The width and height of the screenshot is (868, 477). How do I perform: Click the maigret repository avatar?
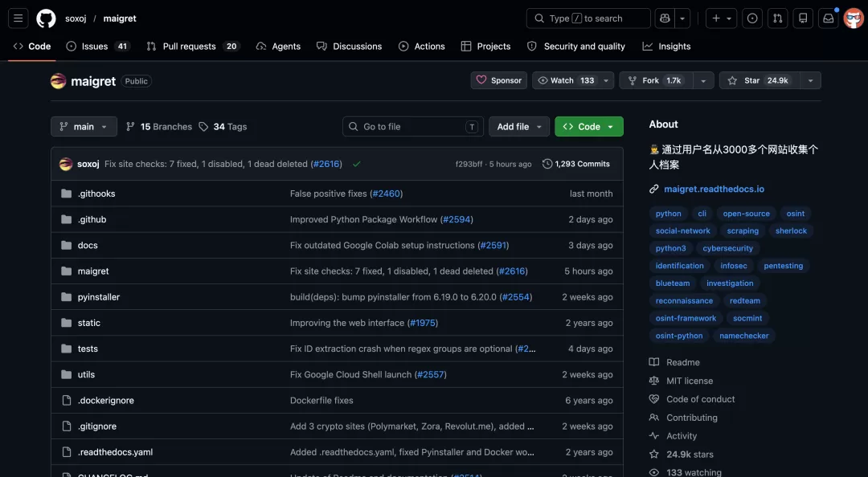pyautogui.click(x=58, y=81)
